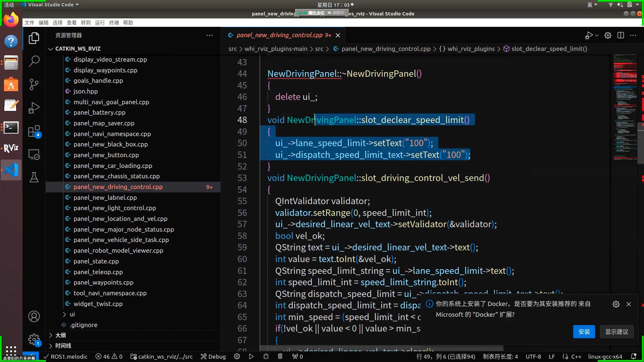Open the Manage gear in activity bar
This screenshot has width=644, height=362.
click(34, 340)
